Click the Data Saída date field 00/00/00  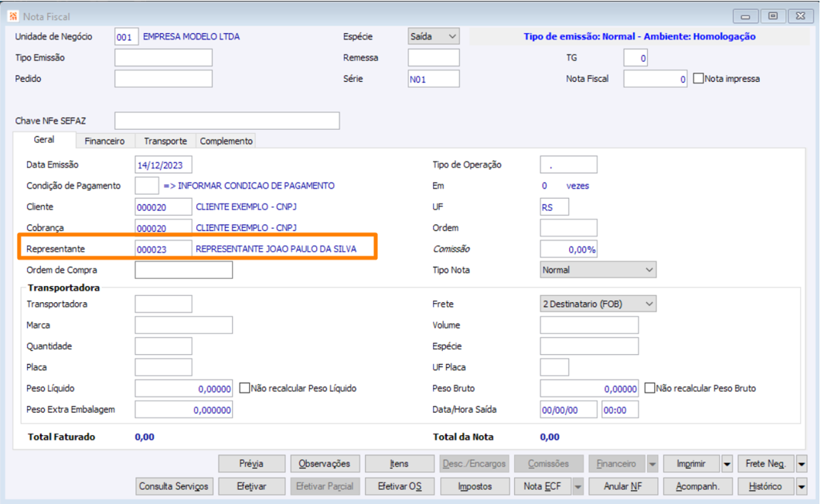pos(569,409)
